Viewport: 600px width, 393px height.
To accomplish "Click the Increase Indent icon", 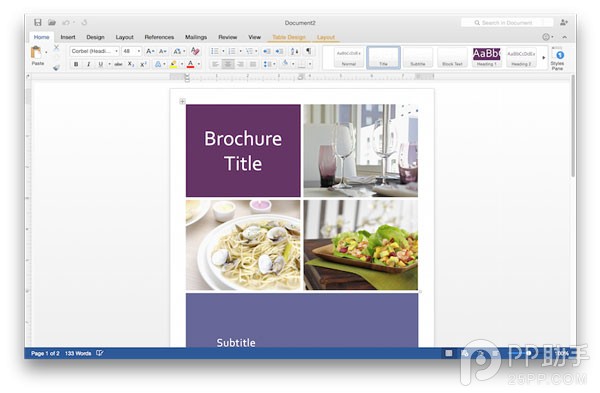I will tap(279, 51).
